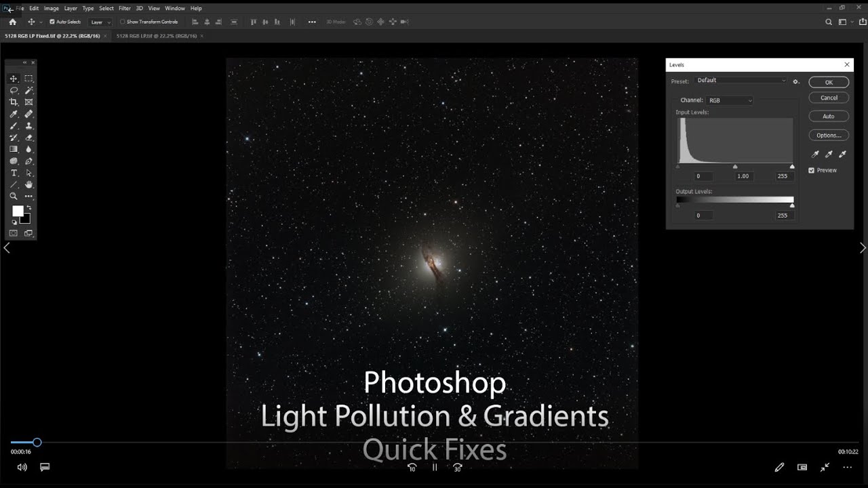Viewport: 868px width, 488px height.
Task: Select the Blur tool
Action: [29, 149]
